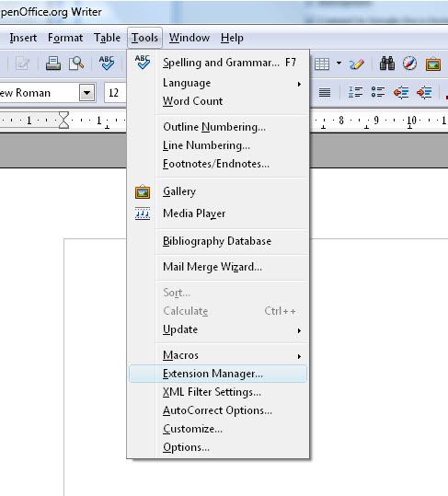
Task: Open XML Filter Settings
Action: click(x=218, y=392)
